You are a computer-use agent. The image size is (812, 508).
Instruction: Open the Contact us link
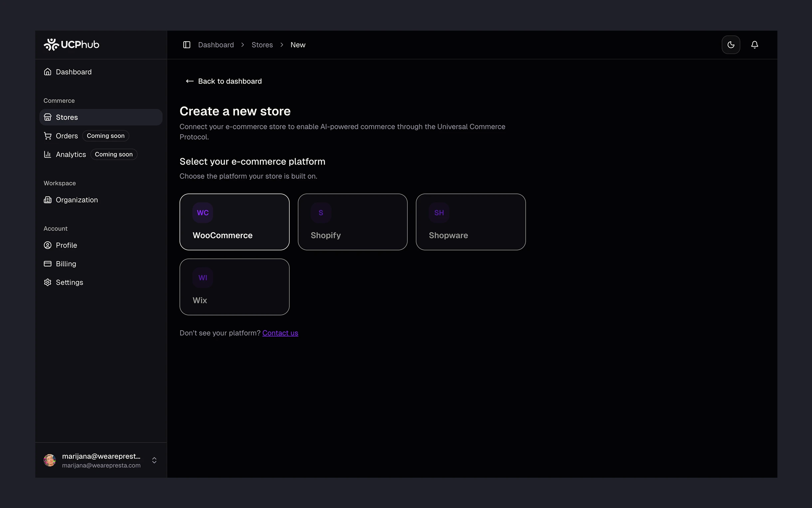pos(280,333)
